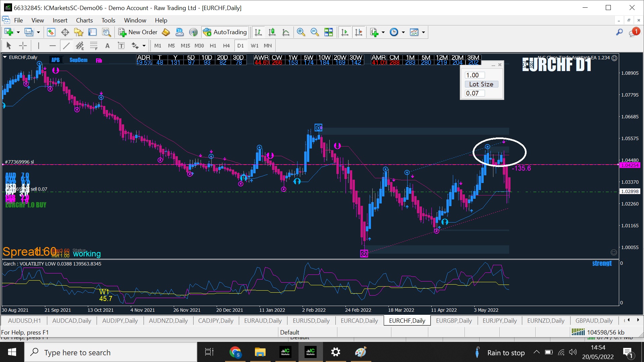Click the 1.00 lot input field
The height and width of the screenshot is (362, 644).
pyautogui.click(x=474, y=75)
